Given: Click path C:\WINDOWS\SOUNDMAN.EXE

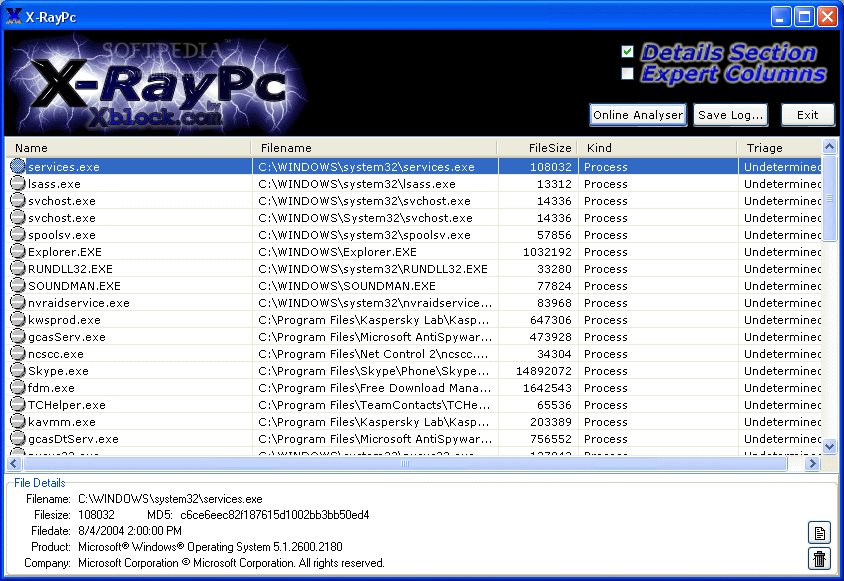Looking at the screenshot, I should [x=347, y=286].
